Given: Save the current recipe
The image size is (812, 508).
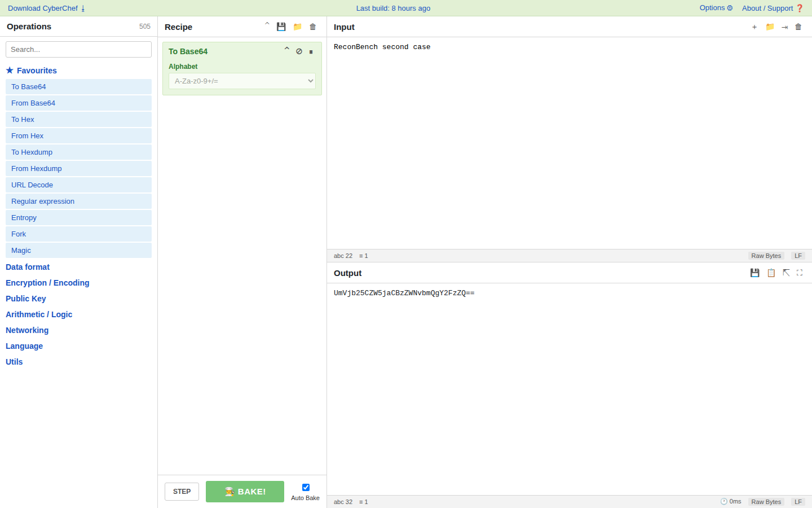Looking at the screenshot, I should click(281, 27).
